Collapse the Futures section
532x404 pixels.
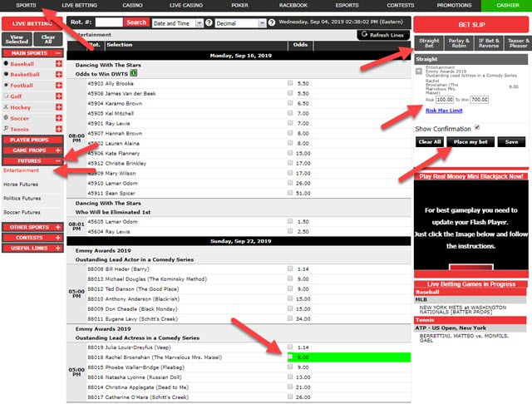(58, 160)
